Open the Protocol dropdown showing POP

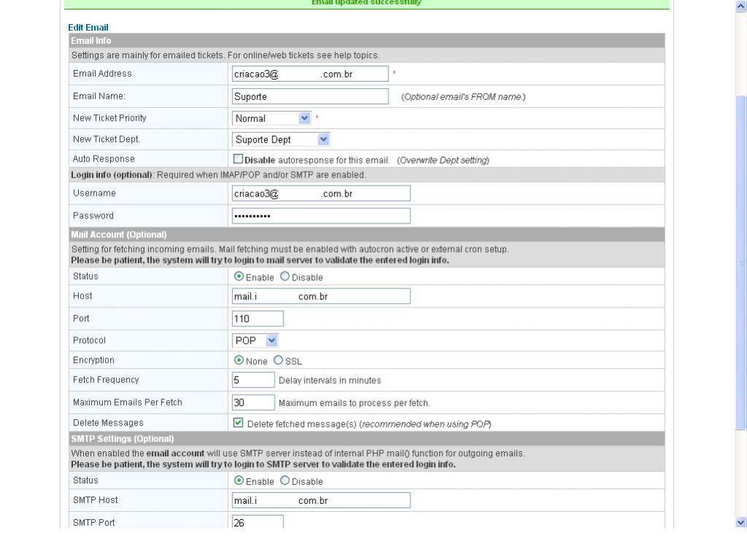pyautogui.click(x=255, y=340)
